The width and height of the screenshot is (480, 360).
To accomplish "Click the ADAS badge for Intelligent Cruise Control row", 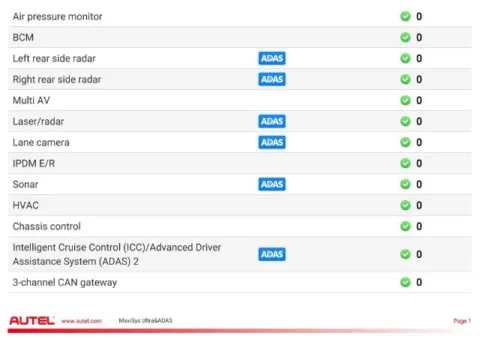I will [272, 254].
